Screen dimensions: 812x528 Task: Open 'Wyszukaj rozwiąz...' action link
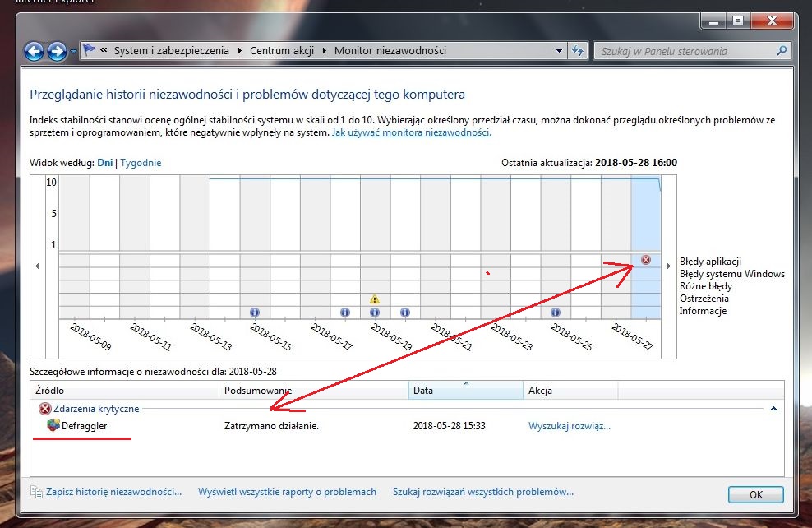point(569,426)
